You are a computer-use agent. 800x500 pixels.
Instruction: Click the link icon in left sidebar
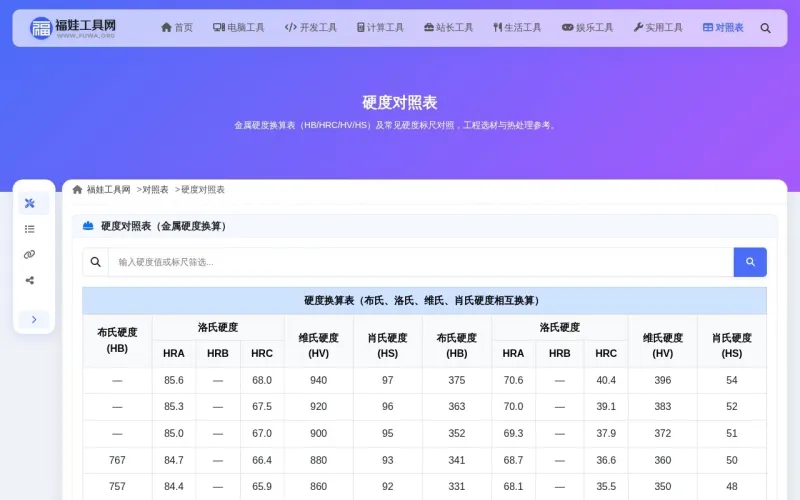(30, 255)
